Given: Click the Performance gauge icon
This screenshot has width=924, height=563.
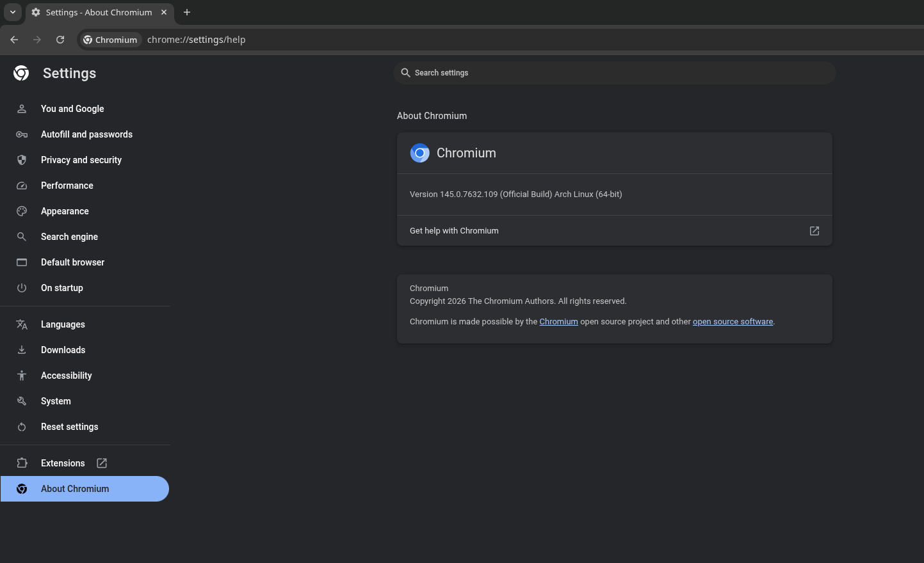Looking at the screenshot, I should tap(22, 186).
